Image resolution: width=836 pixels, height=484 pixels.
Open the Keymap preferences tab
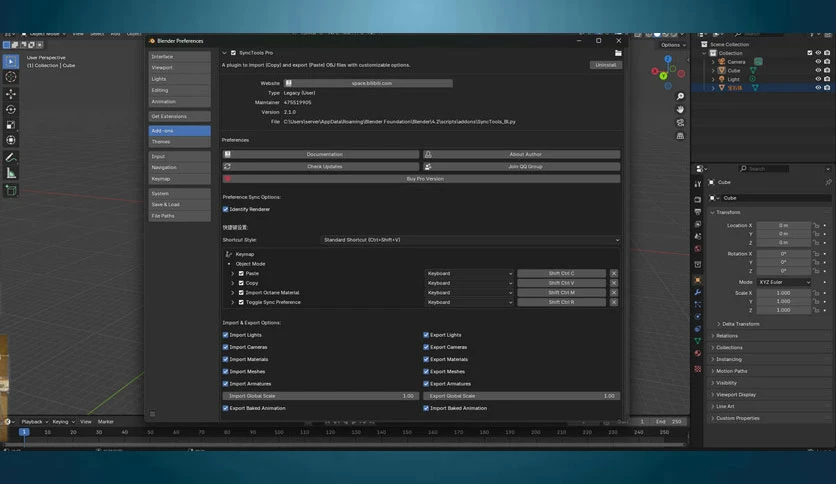(x=179, y=179)
